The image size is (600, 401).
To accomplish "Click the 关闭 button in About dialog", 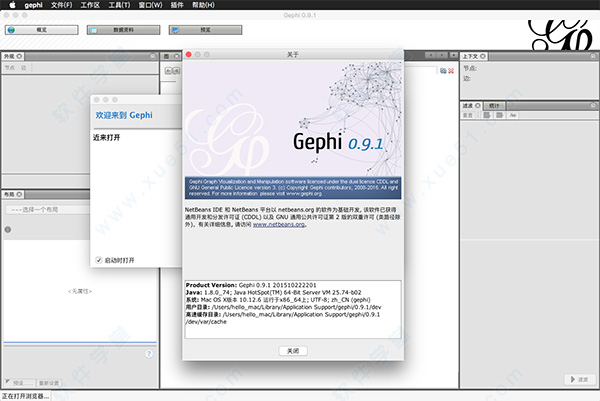I will click(x=293, y=351).
